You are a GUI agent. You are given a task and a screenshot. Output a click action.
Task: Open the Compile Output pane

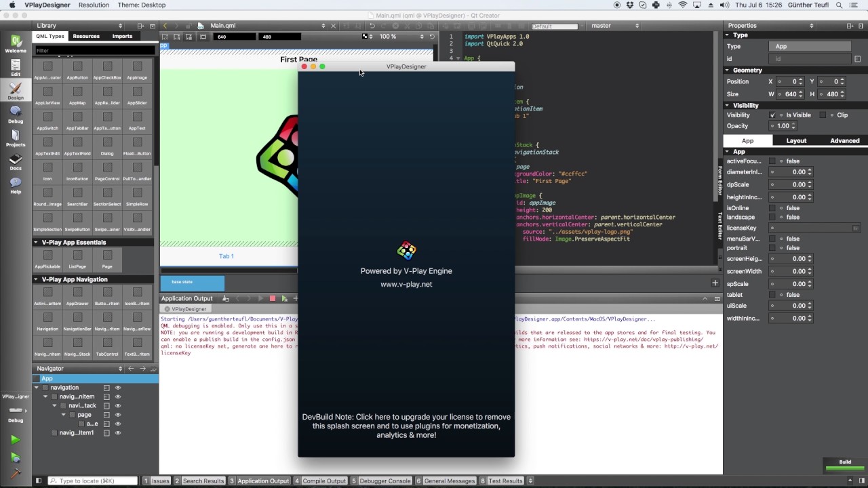click(320, 481)
